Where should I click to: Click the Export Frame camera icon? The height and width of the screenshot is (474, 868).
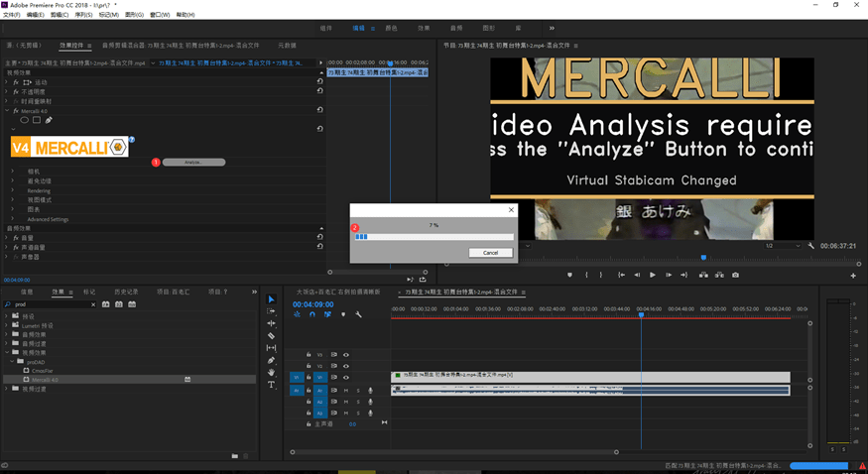click(x=735, y=275)
